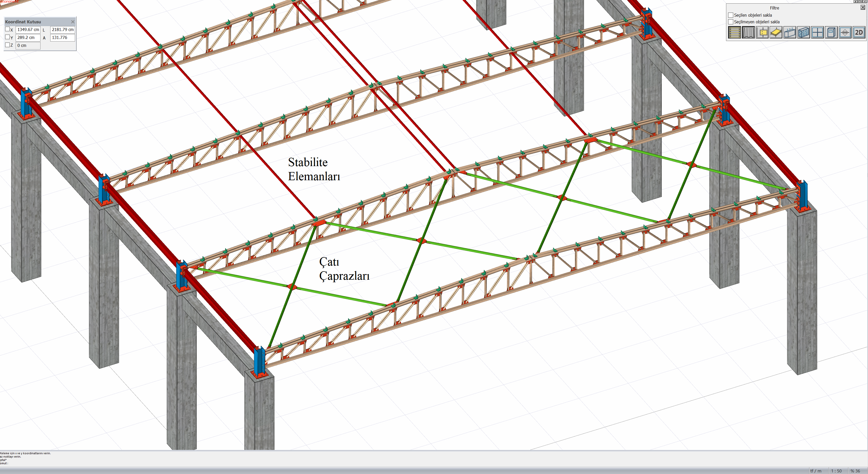The height and width of the screenshot is (474, 868).
Task: Check the Z coordinate lock box
Action: pyautogui.click(x=7, y=45)
